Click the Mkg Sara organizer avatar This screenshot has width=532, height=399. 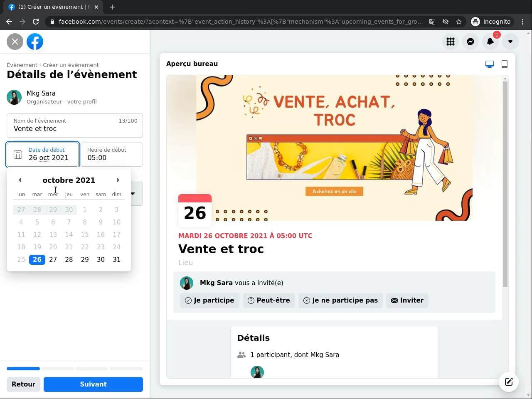tap(14, 97)
